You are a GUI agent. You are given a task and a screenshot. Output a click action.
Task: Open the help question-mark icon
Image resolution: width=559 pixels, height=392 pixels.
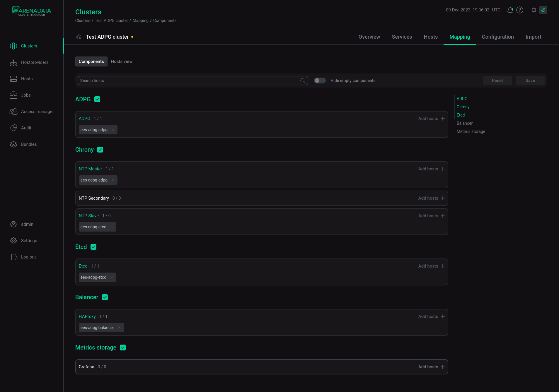click(x=520, y=10)
